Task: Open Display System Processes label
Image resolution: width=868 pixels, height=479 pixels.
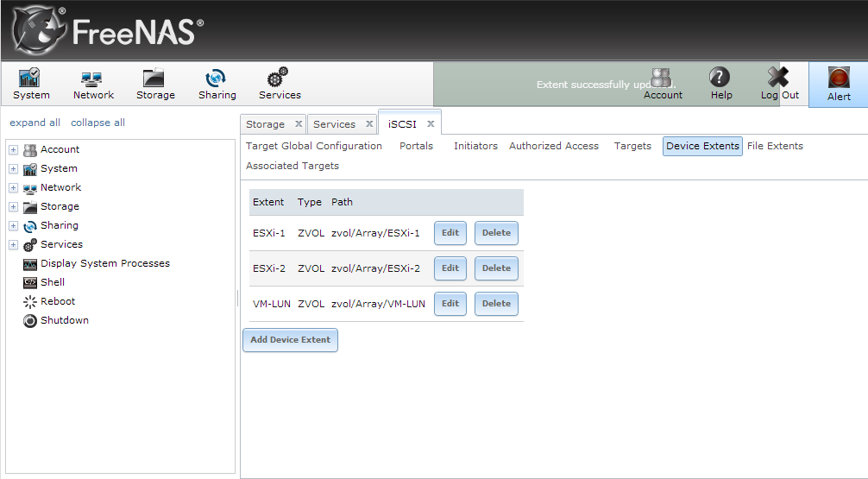Action: pyautogui.click(x=105, y=263)
